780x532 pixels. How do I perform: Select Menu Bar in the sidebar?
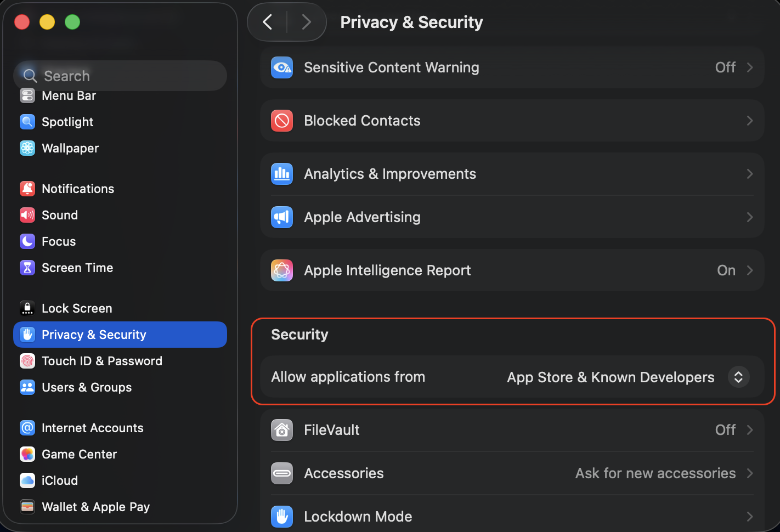(x=120, y=95)
